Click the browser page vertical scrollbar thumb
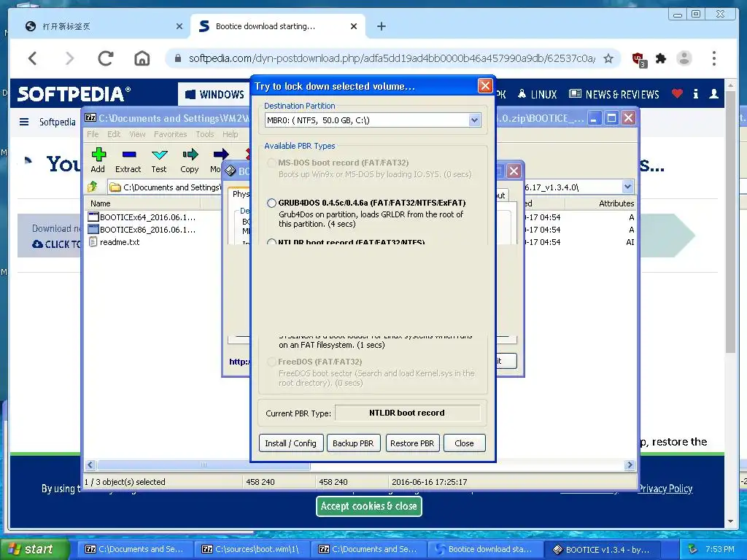 point(730,222)
